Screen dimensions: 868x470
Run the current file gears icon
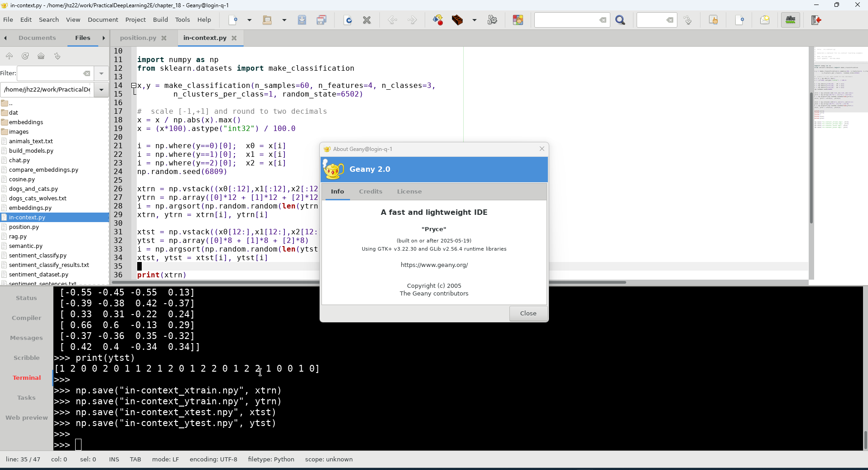(492, 20)
